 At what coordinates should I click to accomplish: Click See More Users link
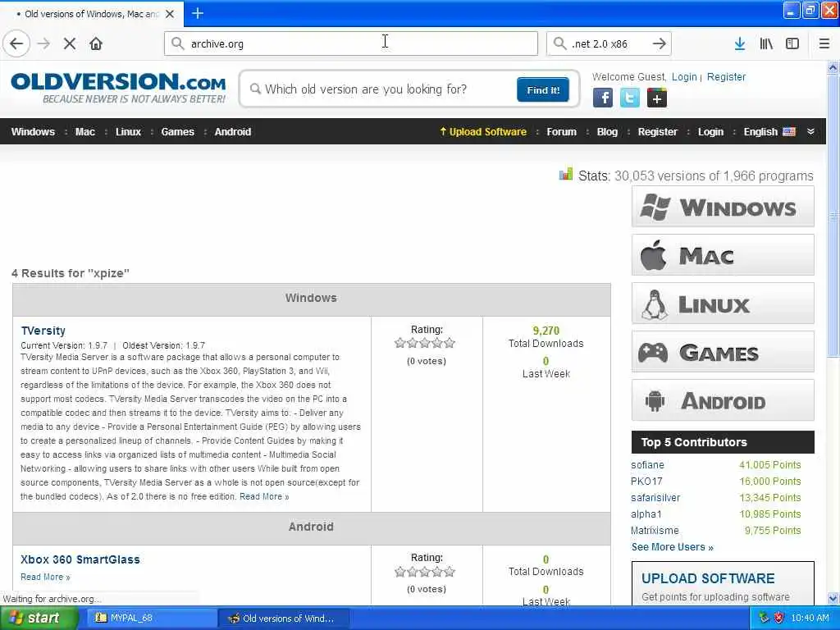pos(673,547)
